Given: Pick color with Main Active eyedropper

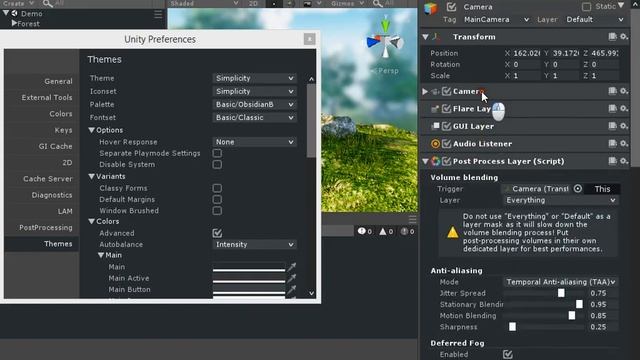Looking at the screenshot, I should coord(291,278).
